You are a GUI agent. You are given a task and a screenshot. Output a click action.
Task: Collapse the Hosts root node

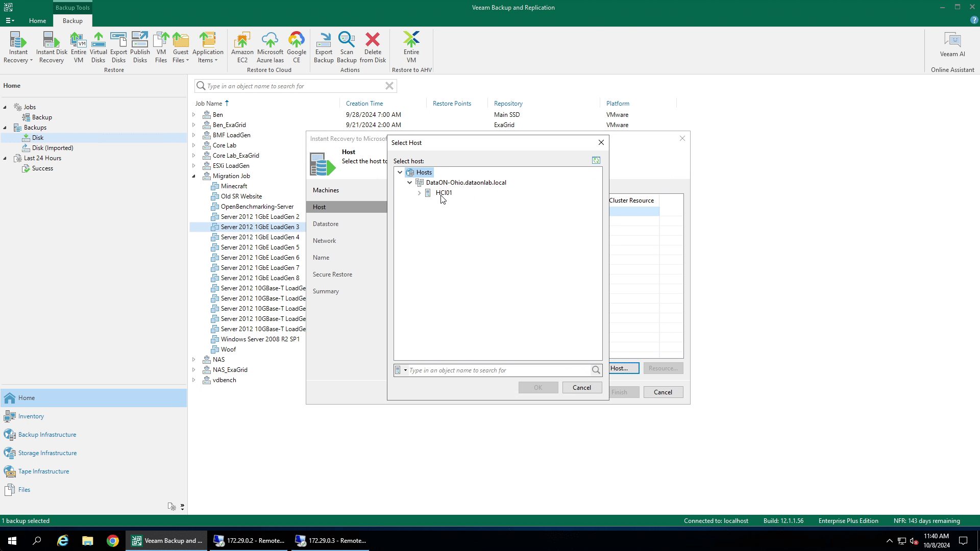click(x=400, y=172)
